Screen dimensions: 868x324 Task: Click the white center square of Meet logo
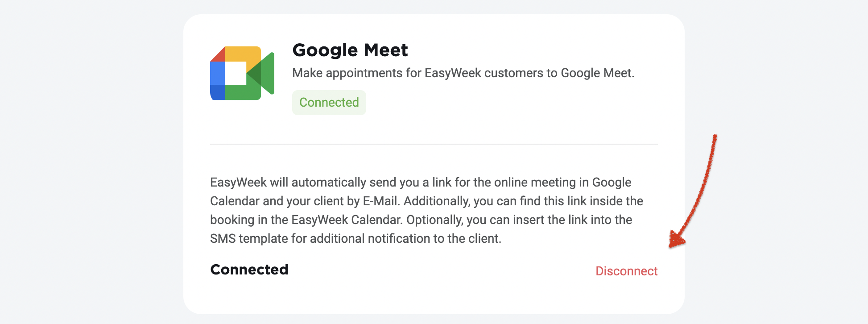236,73
